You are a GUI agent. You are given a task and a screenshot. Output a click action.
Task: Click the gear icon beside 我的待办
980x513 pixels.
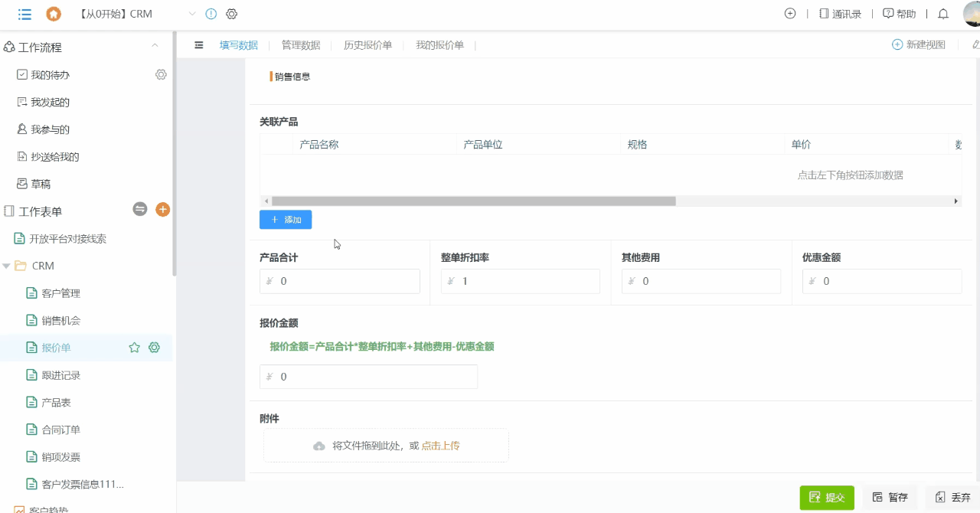tap(161, 74)
